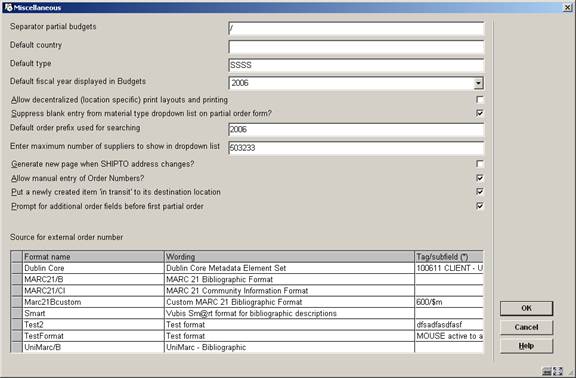Click the 100611 CLIENT tag cell
Image resolution: width=576 pixels, height=378 pixels.
point(449,268)
